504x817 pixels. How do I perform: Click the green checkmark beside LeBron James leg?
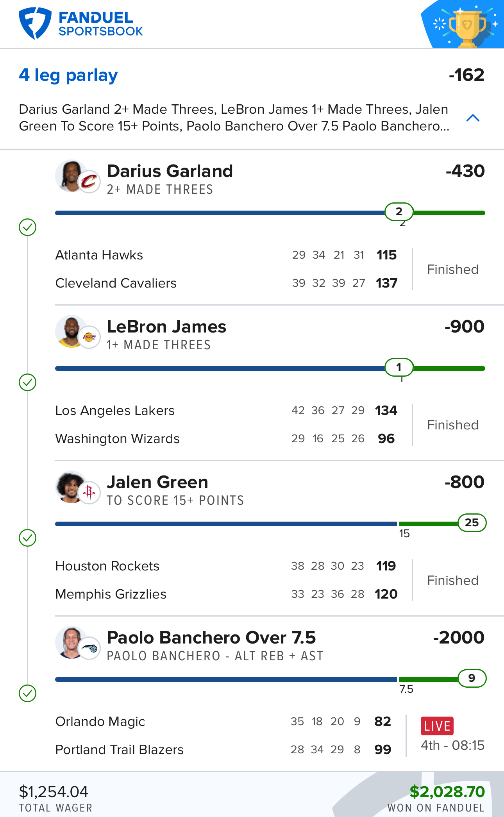27,383
